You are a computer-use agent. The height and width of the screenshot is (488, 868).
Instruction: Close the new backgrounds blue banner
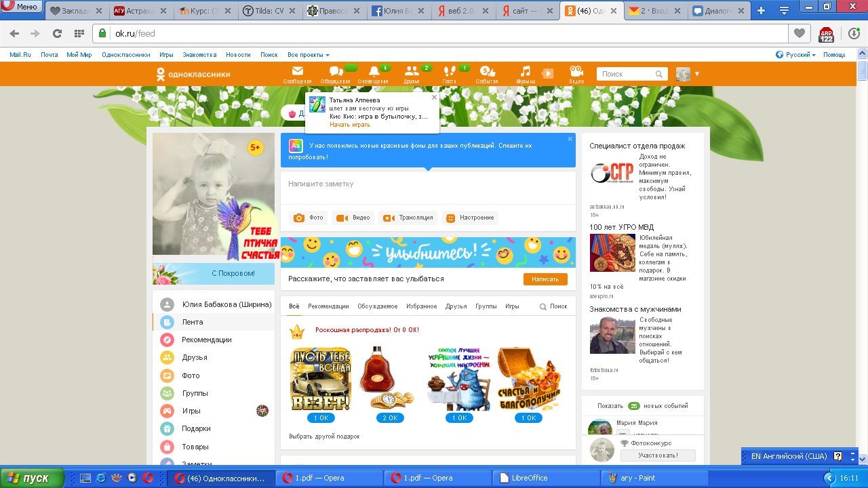570,138
